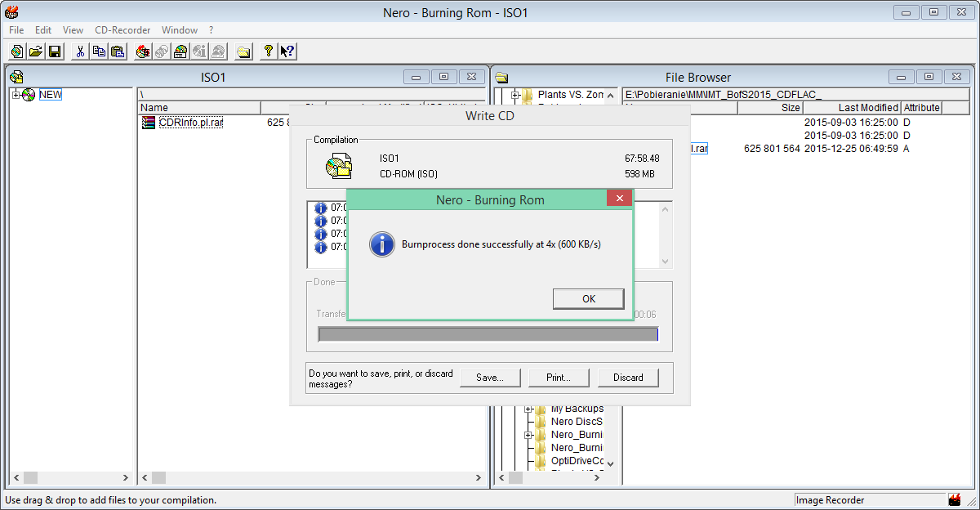The height and width of the screenshot is (510, 980).
Task: Click the File Browser window's folder icon
Action: (x=501, y=77)
